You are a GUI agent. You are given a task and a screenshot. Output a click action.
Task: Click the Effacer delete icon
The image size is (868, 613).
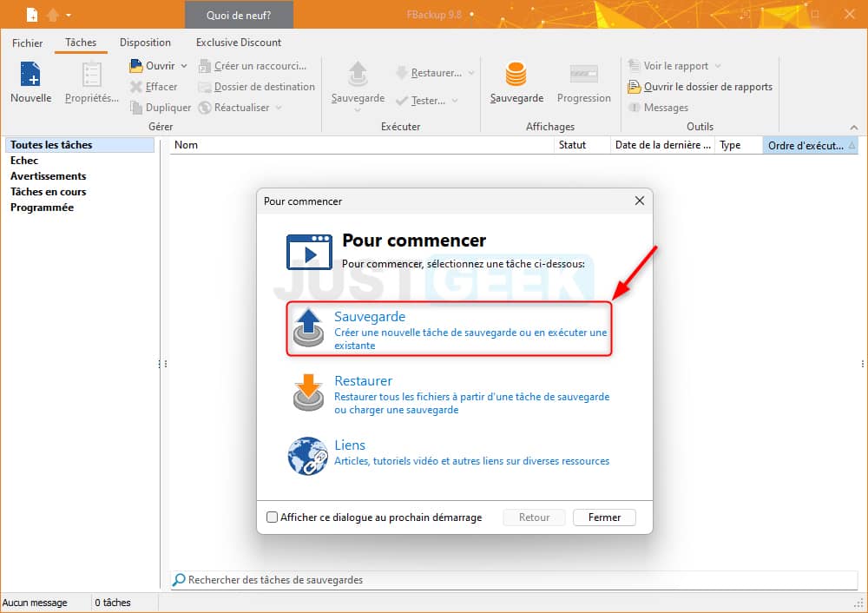[x=135, y=87]
